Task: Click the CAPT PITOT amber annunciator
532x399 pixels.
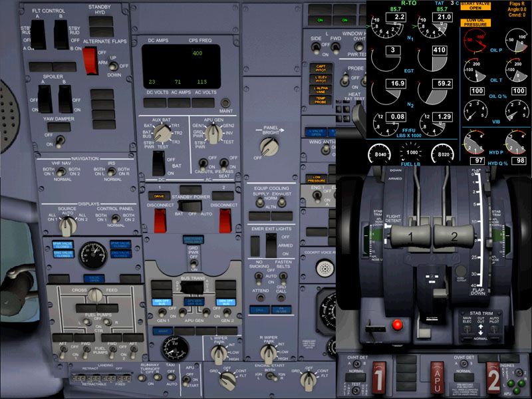Action: tap(321, 68)
